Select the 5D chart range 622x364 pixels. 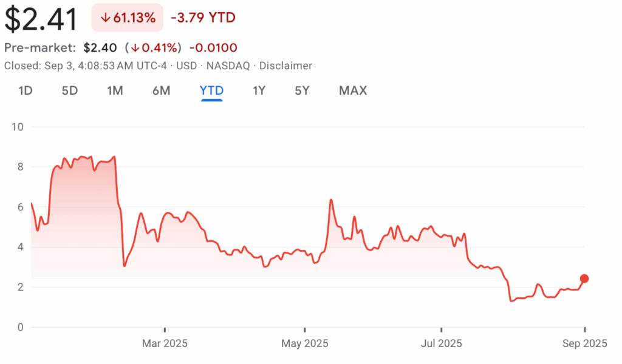coord(70,91)
